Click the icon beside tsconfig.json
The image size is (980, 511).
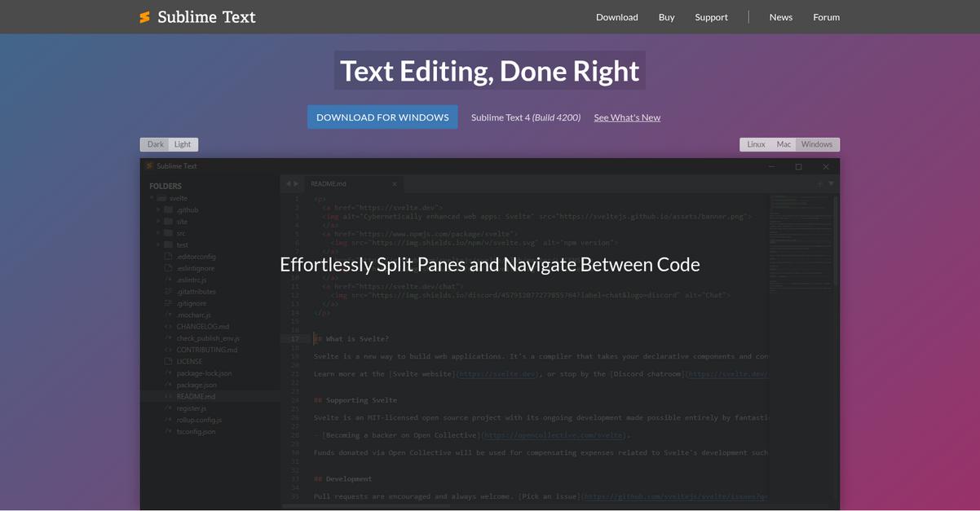pyautogui.click(x=169, y=432)
